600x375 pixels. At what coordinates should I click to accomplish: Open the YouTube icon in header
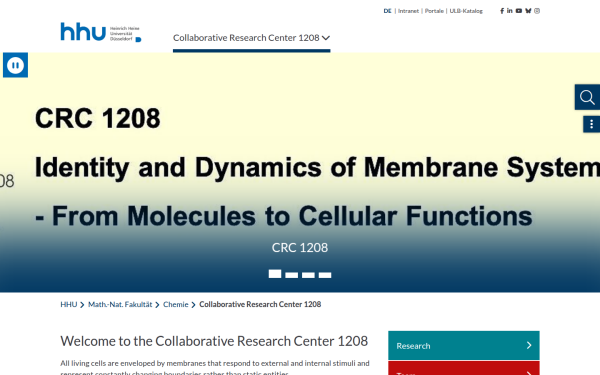click(x=518, y=11)
